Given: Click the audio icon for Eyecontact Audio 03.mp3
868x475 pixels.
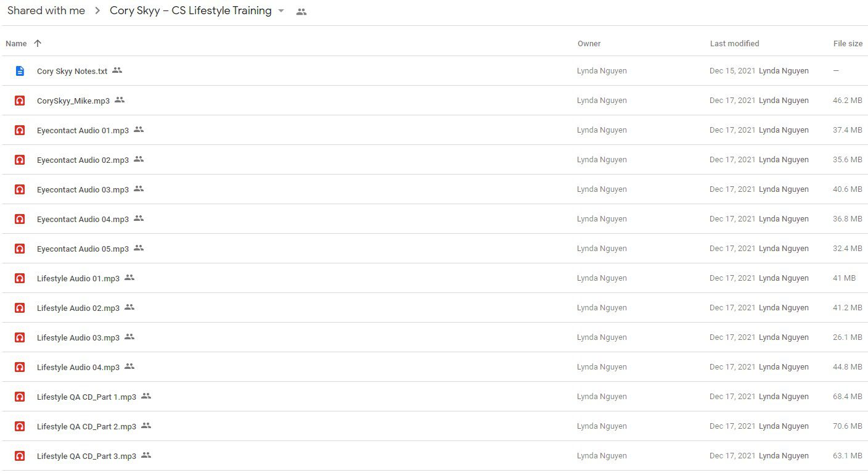Looking at the screenshot, I should coord(20,189).
